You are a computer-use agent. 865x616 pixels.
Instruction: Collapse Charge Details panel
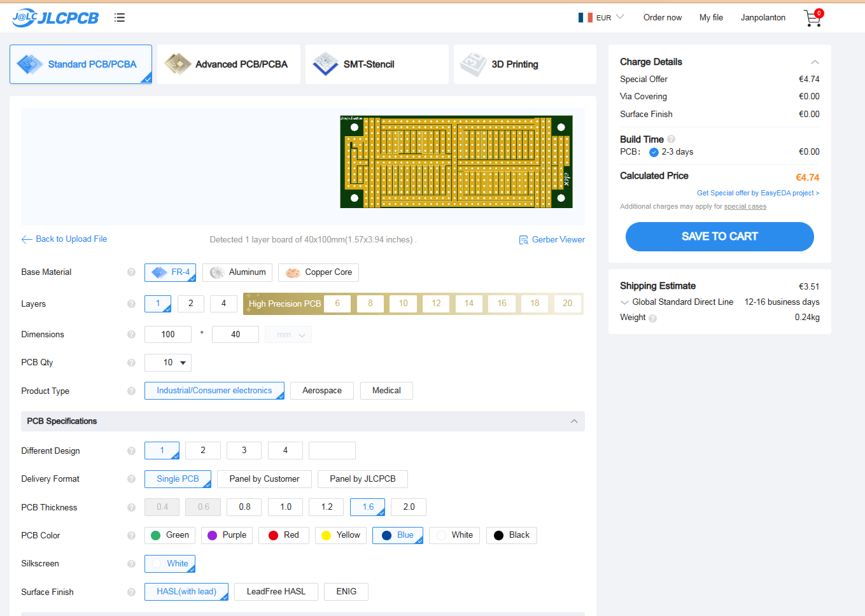[815, 62]
